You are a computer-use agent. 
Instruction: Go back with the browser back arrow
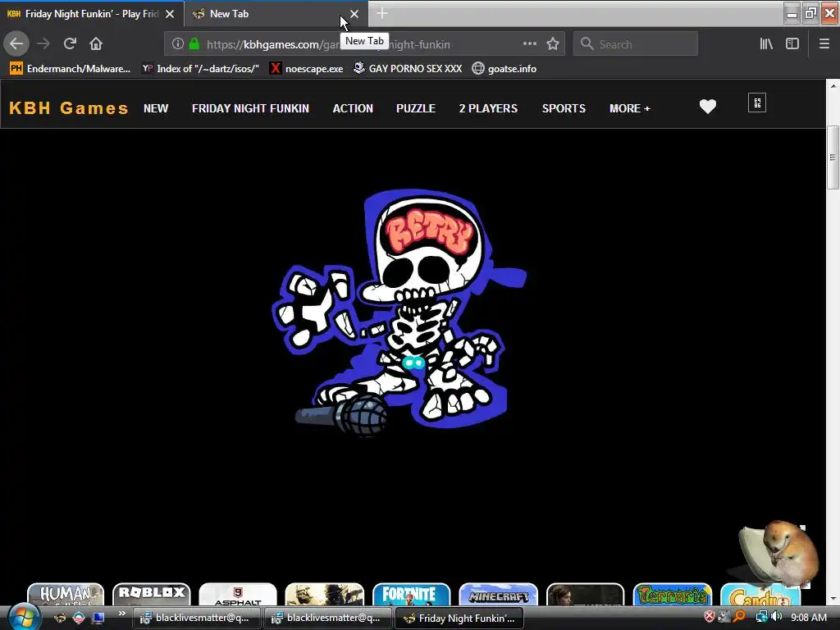pyautogui.click(x=16, y=43)
